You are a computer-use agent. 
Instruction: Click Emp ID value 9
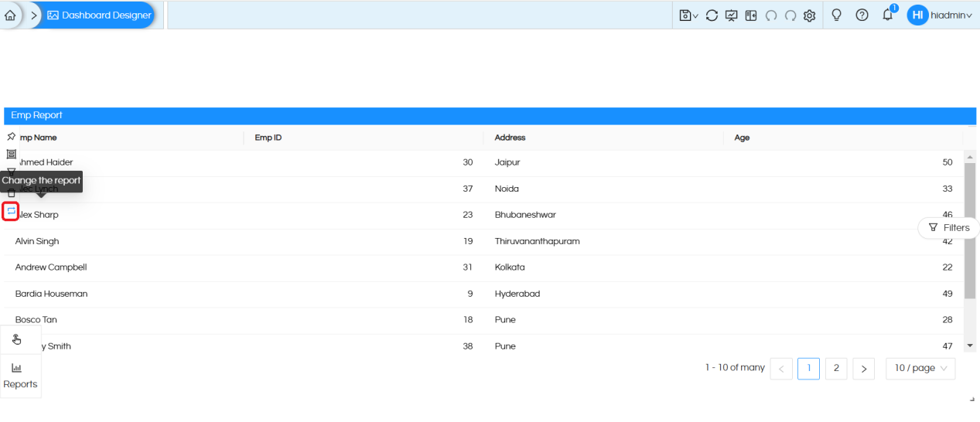(x=470, y=294)
